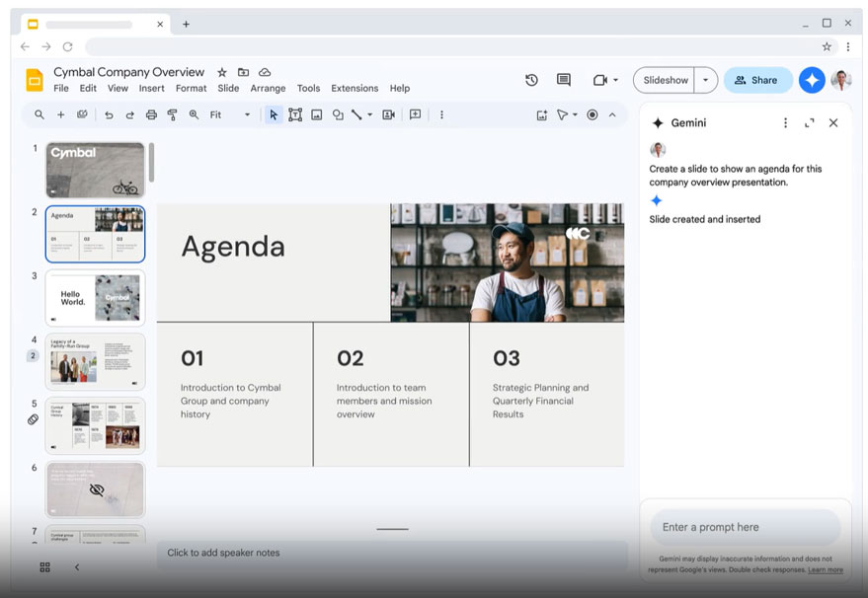Open the Slideshow options dropdown arrow
Viewport: 868px width, 598px height.
[x=705, y=80]
